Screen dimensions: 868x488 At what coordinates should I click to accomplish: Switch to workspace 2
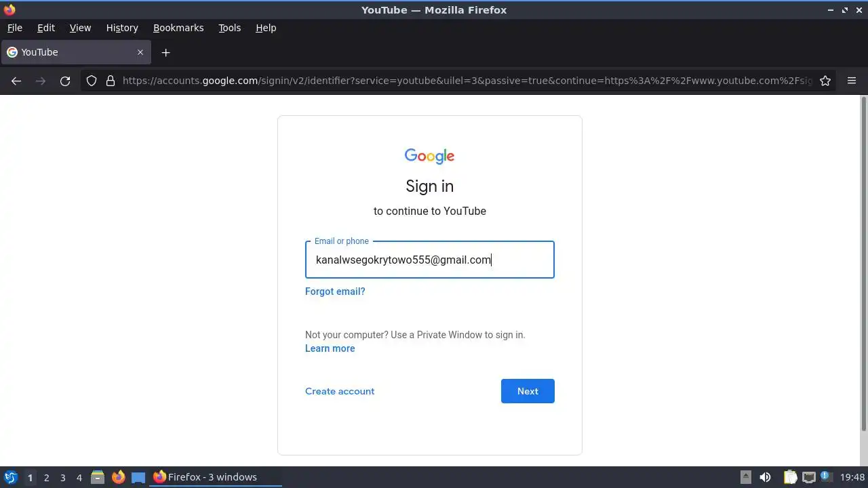pos(46,478)
